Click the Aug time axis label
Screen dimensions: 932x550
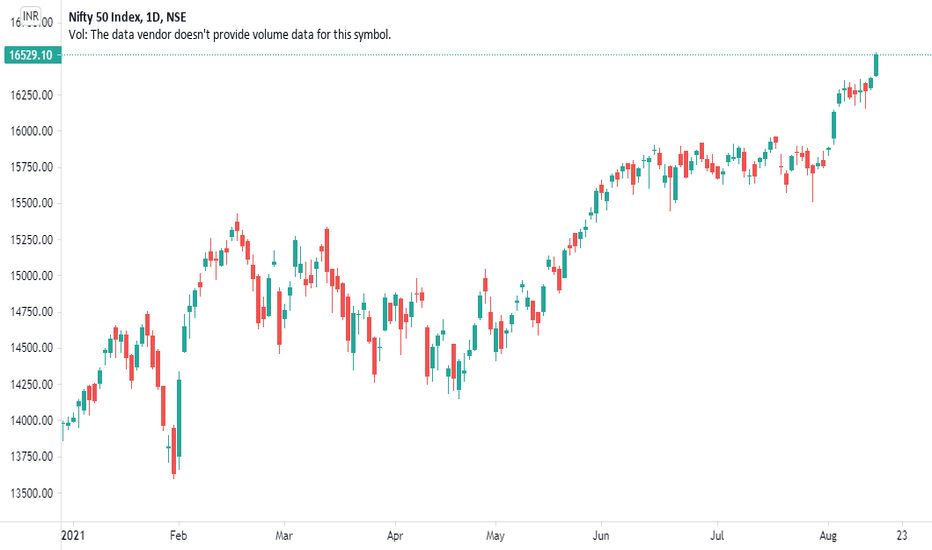pos(828,535)
